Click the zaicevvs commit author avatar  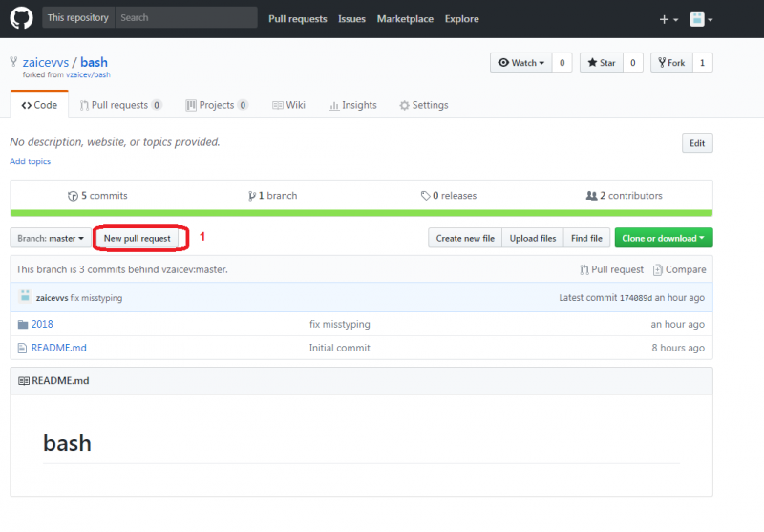(26, 297)
